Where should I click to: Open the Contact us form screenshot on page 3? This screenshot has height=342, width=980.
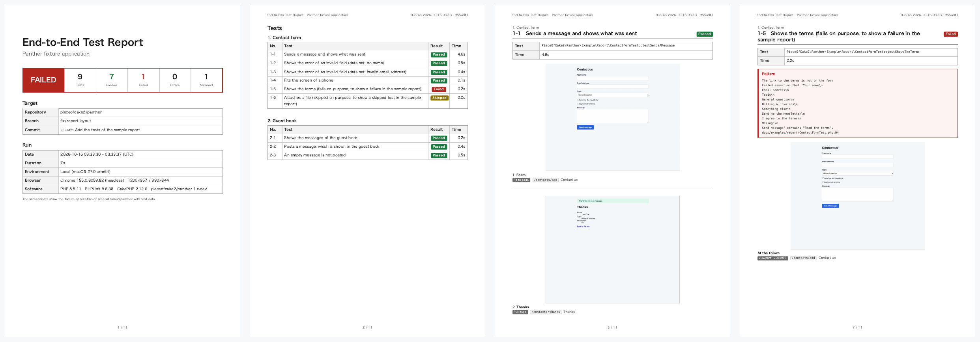[x=612, y=117]
